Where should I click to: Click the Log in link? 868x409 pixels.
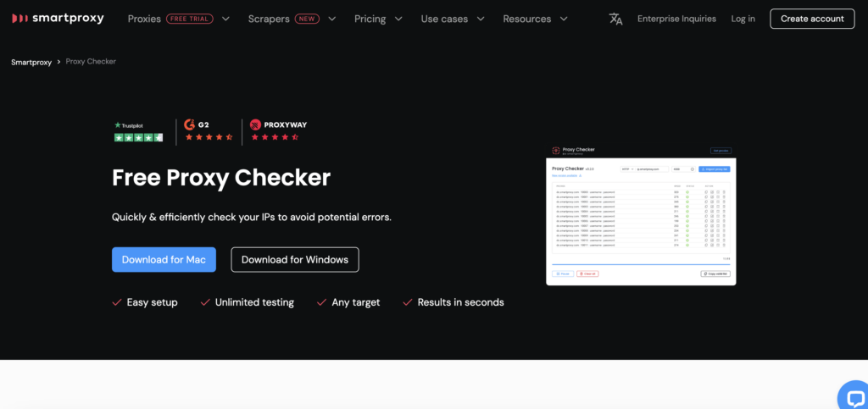pos(743,19)
